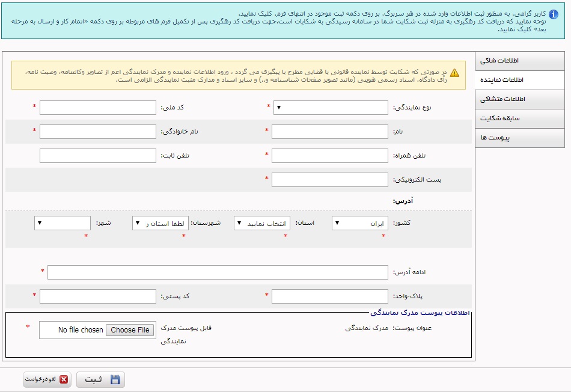Click the کد ملی: label

click(x=173, y=108)
